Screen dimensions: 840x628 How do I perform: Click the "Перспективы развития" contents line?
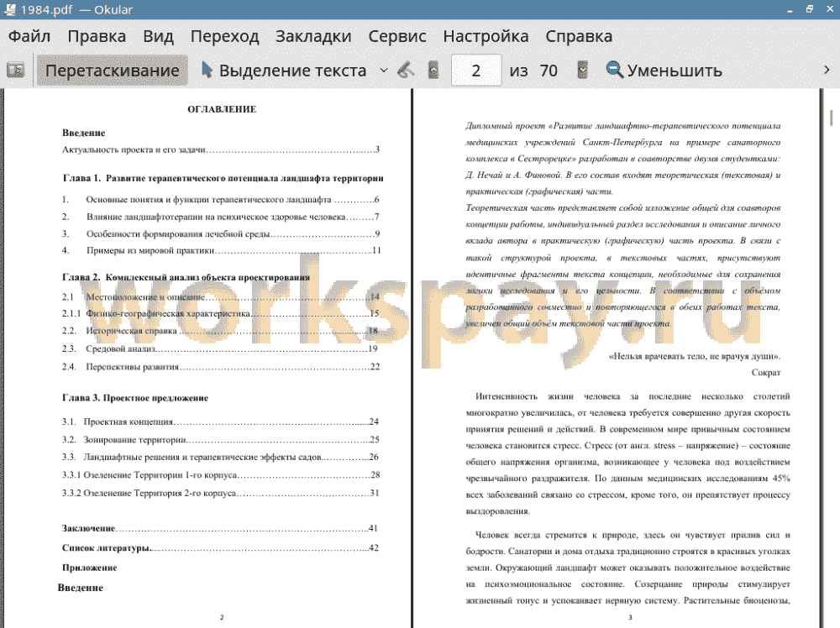tap(221, 367)
